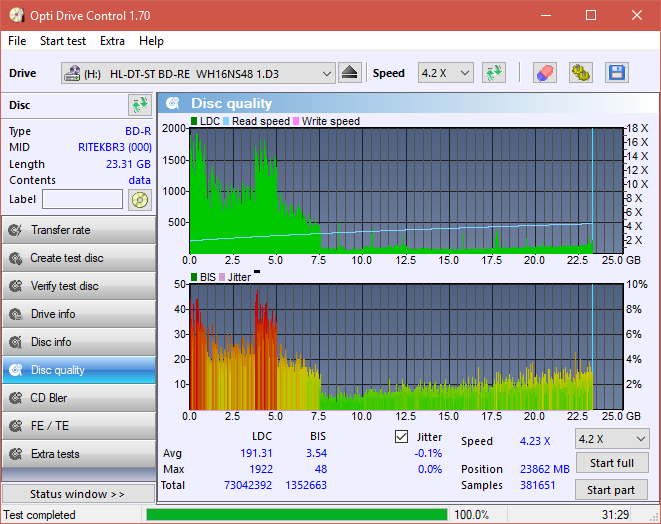
Task: Click the Disc info icon
Action: pyautogui.click(x=16, y=342)
